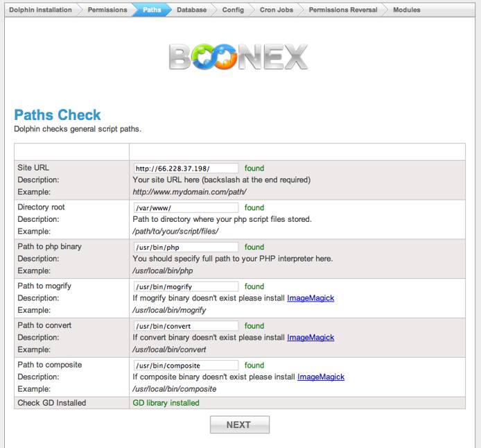
Task: Select the Paths step tab
Action: [152, 10]
